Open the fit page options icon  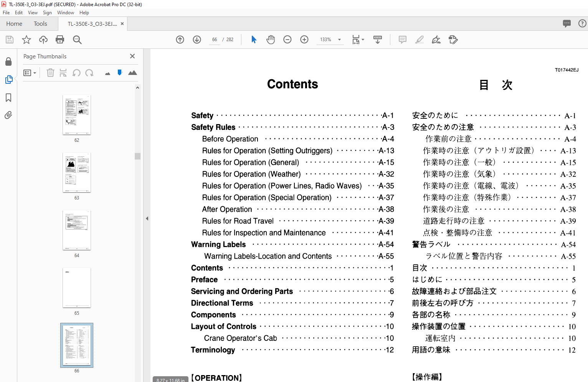358,40
